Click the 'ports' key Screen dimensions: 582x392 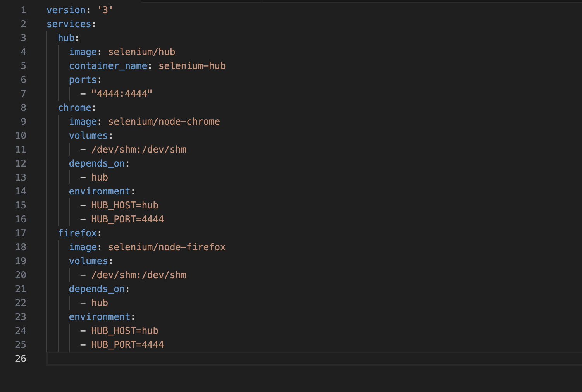coord(83,80)
